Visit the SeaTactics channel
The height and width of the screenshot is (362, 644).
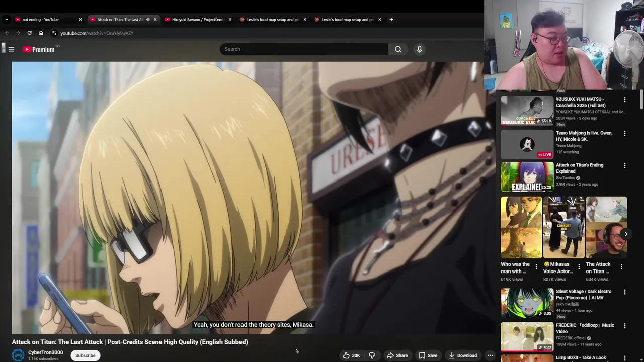pyautogui.click(x=565, y=178)
